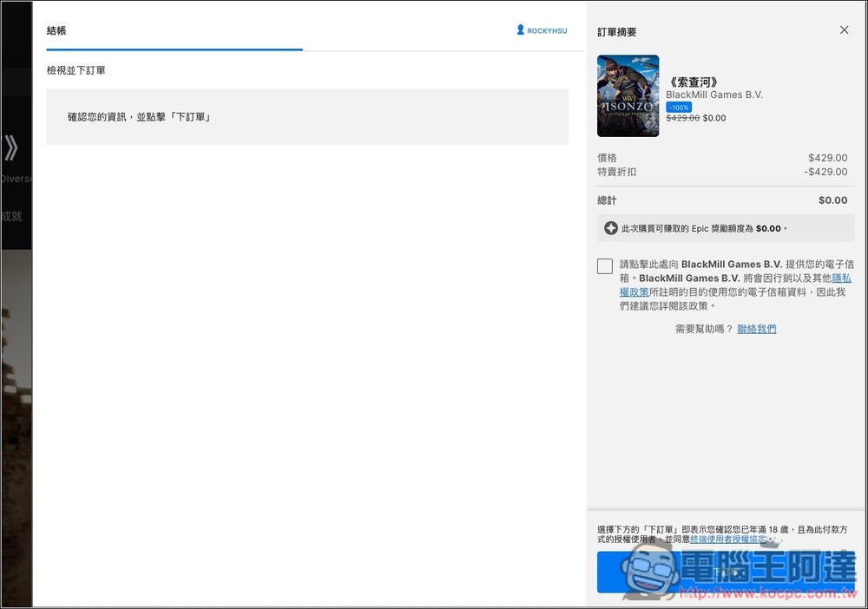Open the 隱私權政策 privacy policy link

click(841, 278)
